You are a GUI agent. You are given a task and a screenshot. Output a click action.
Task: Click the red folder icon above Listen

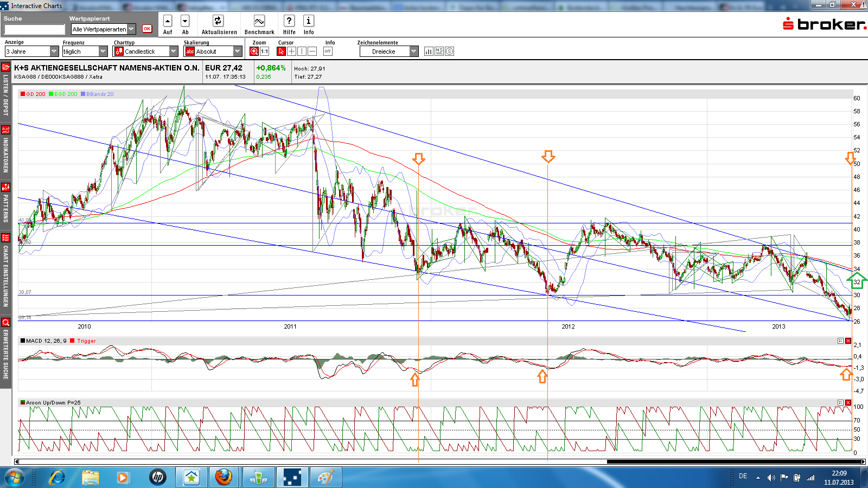point(6,67)
